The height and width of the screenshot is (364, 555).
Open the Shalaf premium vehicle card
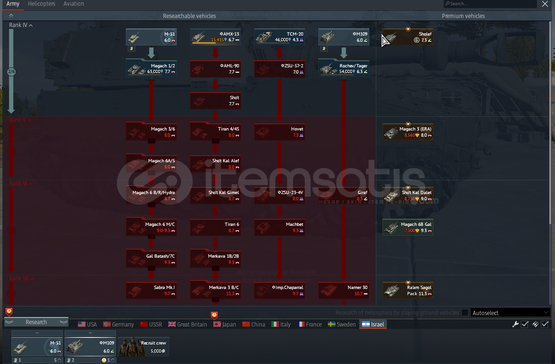(408, 37)
